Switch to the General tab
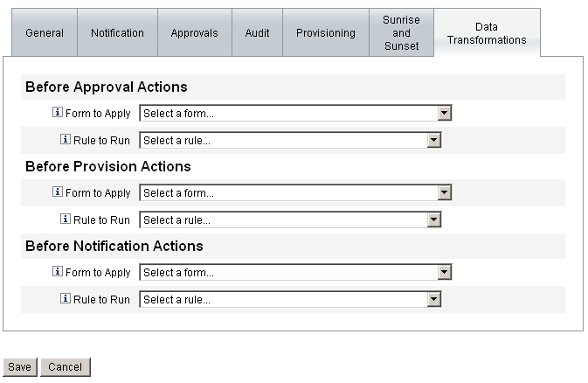This screenshot has height=383, width=588. [45, 33]
